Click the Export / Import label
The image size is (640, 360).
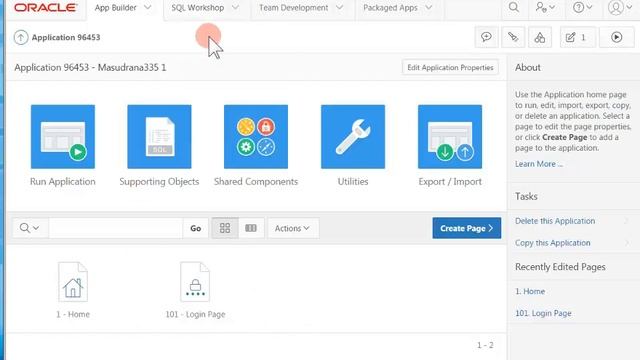[450, 182]
